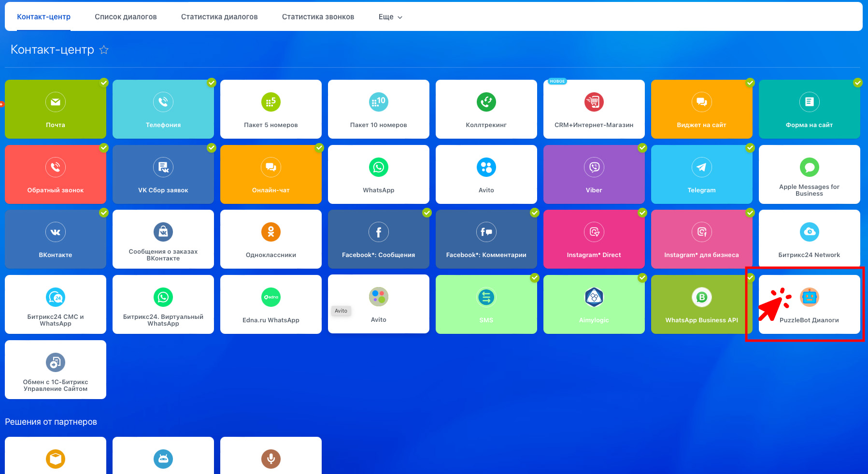
Task: Open the CRM+Интернет-Магазин tile
Action: [594, 109]
